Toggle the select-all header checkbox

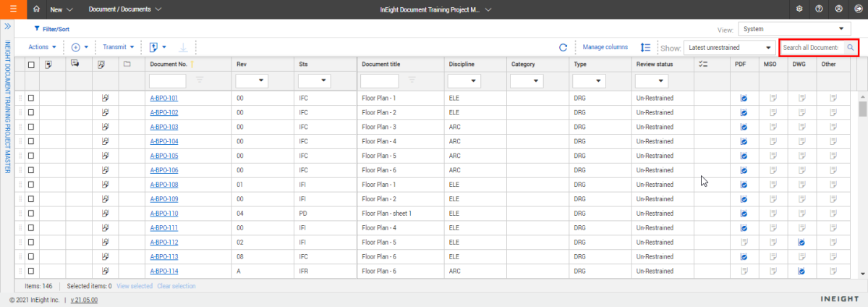point(31,64)
